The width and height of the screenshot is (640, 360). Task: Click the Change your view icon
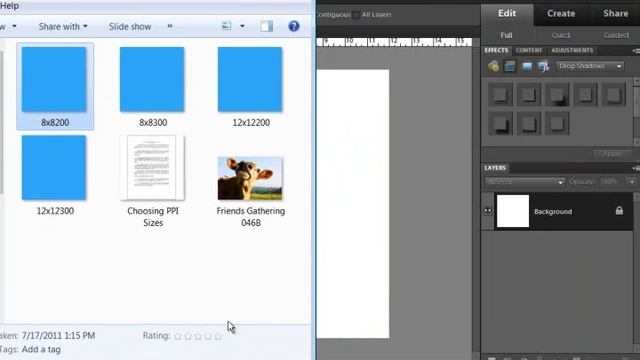tap(226, 26)
